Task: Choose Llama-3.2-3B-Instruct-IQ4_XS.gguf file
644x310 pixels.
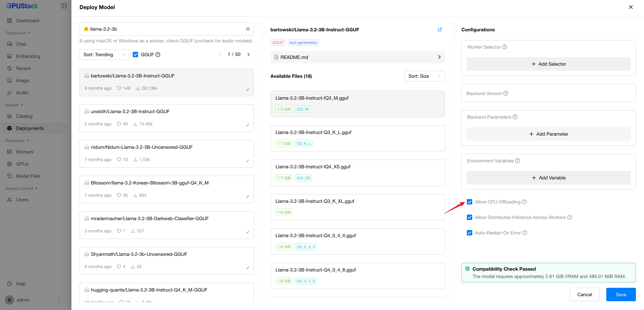Action: pyautogui.click(x=358, y=173)
